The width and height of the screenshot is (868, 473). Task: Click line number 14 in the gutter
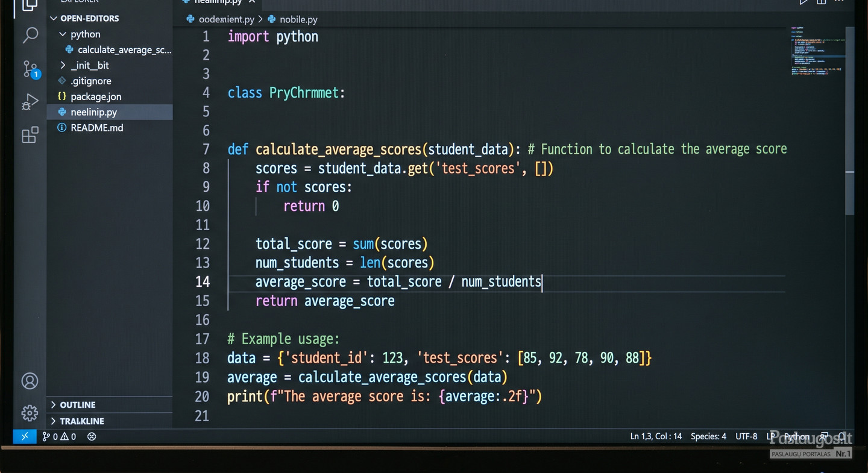(203, 282)
